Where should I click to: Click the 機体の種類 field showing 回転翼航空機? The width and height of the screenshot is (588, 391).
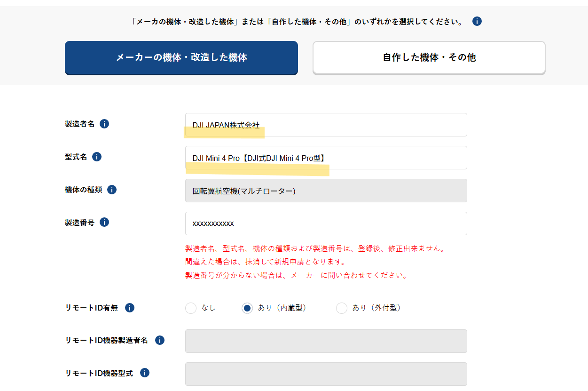click(326, 191)
